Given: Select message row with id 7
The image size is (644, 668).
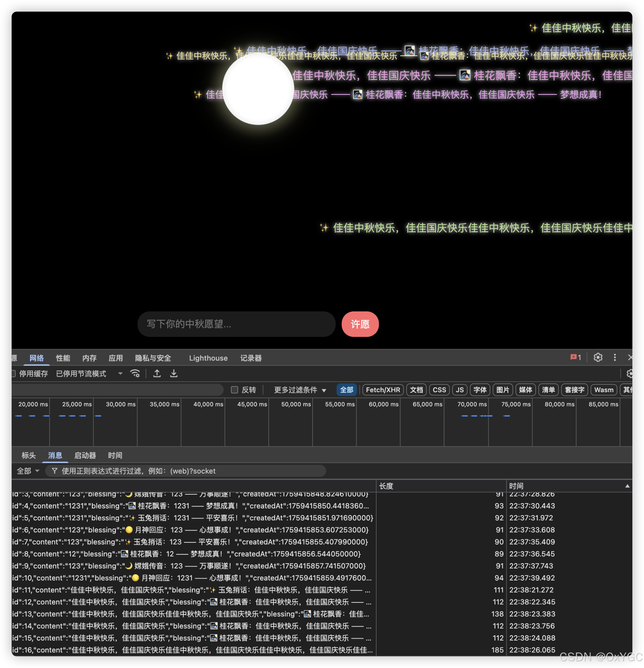Looking at the screenshot, I should tap(322, 542).
